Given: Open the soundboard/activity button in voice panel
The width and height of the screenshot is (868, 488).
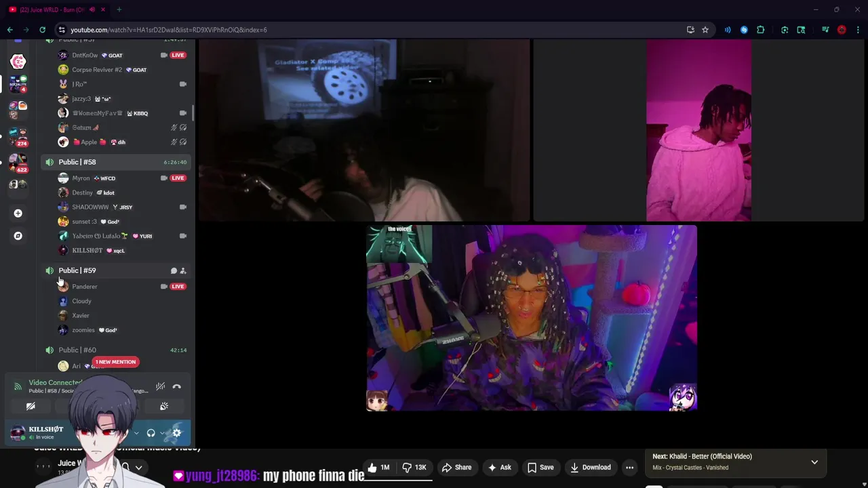Looking at the screenshot, I should click(164, 406).
